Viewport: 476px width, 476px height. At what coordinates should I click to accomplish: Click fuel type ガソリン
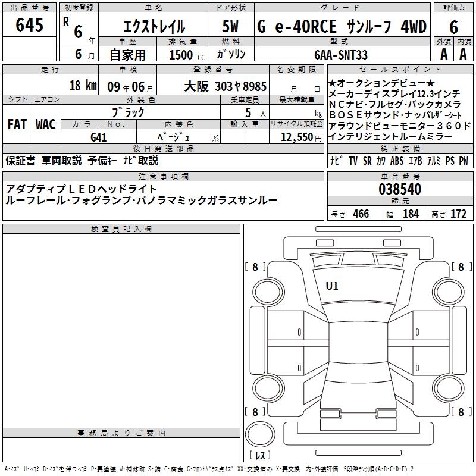[231, 54]
